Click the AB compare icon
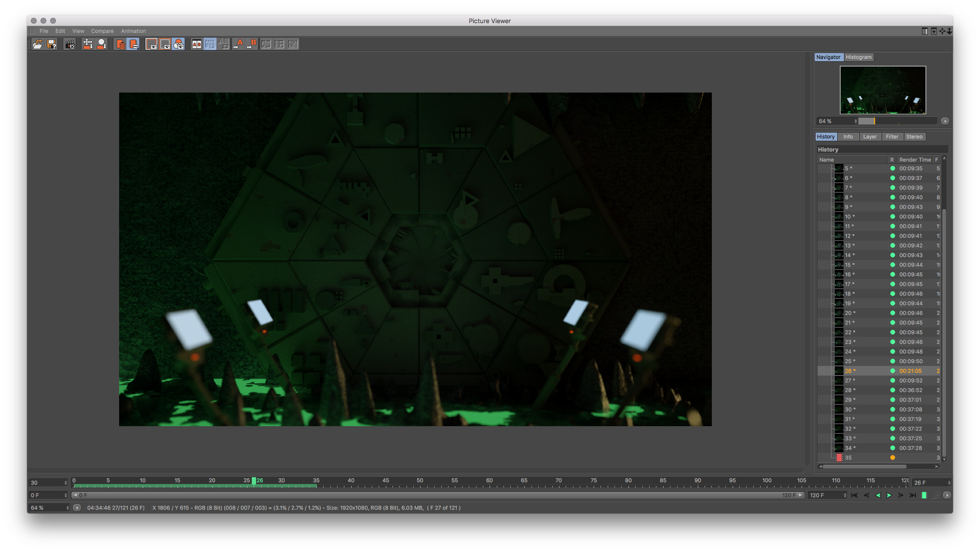 point(197,44)
